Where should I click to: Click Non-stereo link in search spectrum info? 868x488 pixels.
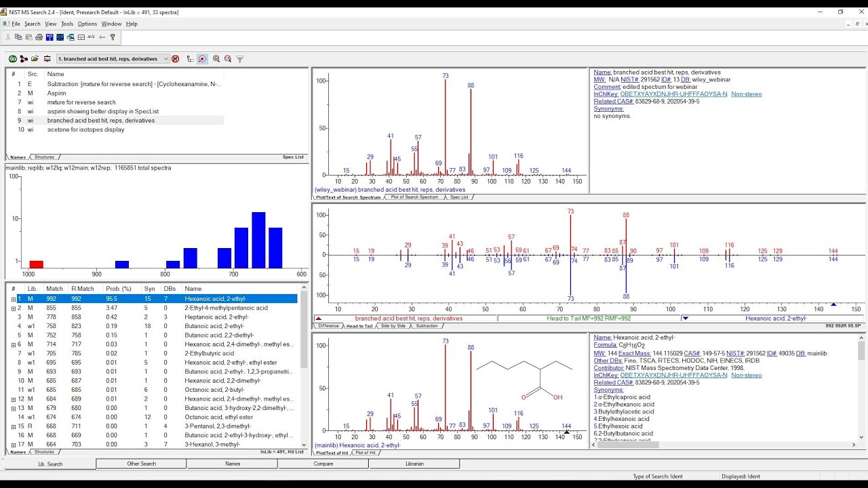click(x=746, y=94)
